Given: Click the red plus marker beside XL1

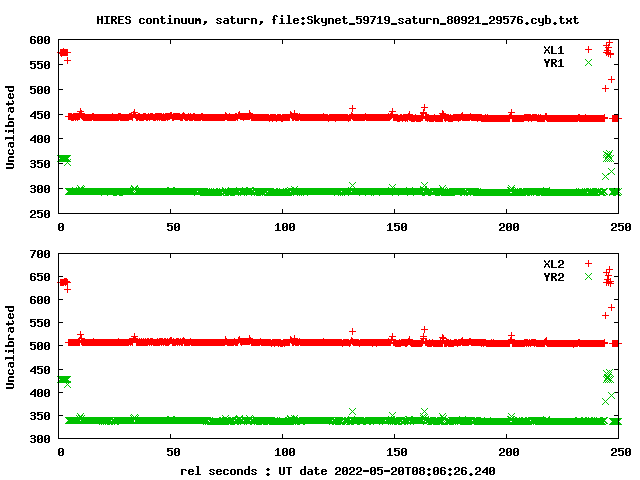Looking at the screenshot, I should (x=588, y=49).
